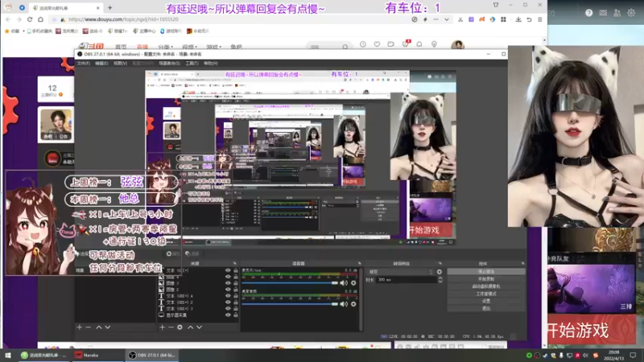Click 工作室模式 button

(486, 294)
